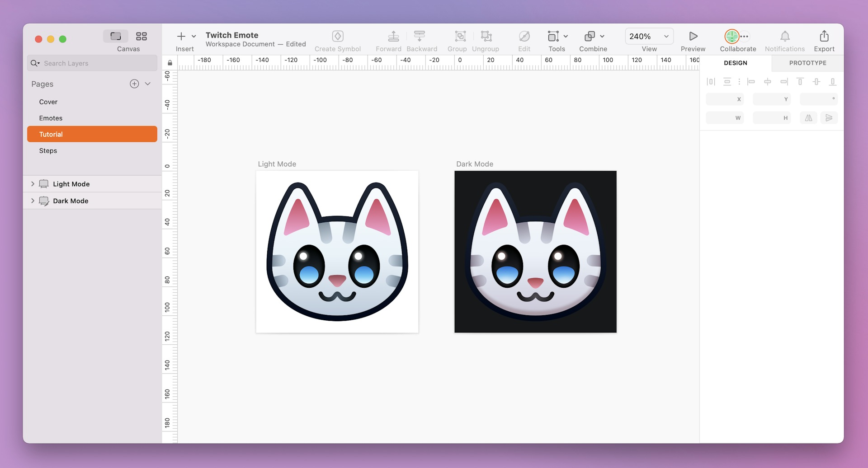Image resolution: width=868 pixels, height=468 pixels.
Task: Click the Search Layers field
Action: (90, 63)
